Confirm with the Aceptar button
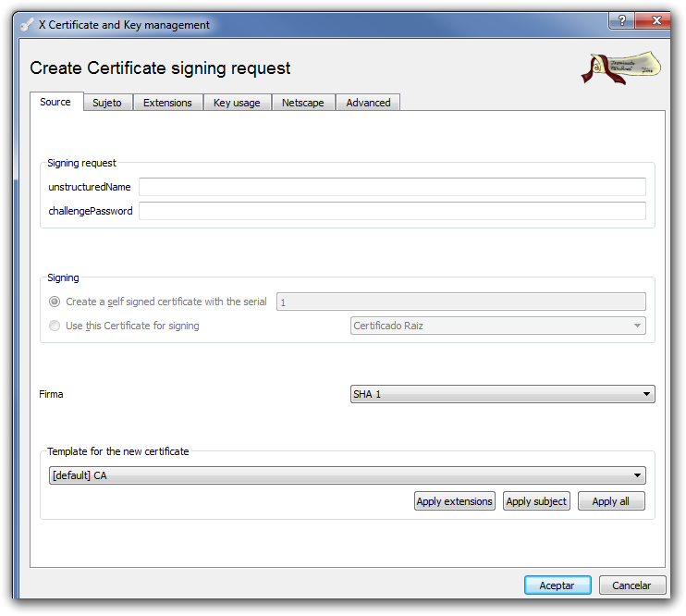 point(557,585)
